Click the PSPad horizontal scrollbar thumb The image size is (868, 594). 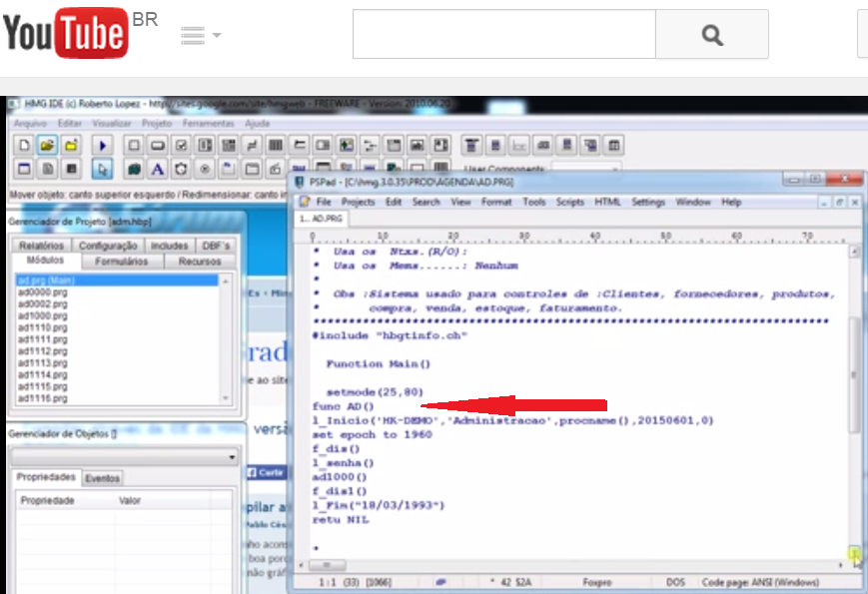pyautogui.click(x=328, y=565)
